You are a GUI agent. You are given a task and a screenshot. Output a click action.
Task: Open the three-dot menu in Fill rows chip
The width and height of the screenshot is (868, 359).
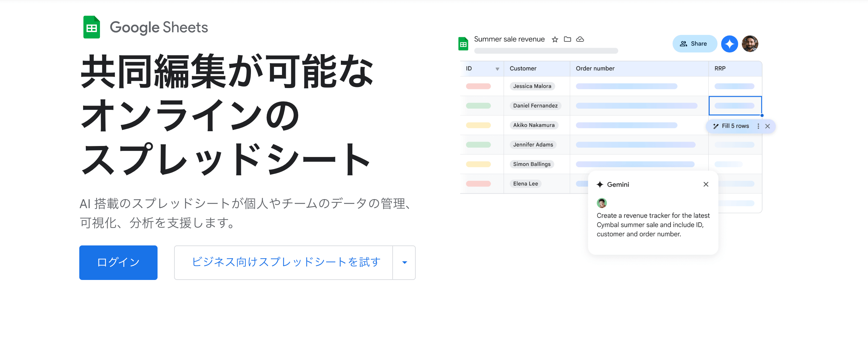758,126
